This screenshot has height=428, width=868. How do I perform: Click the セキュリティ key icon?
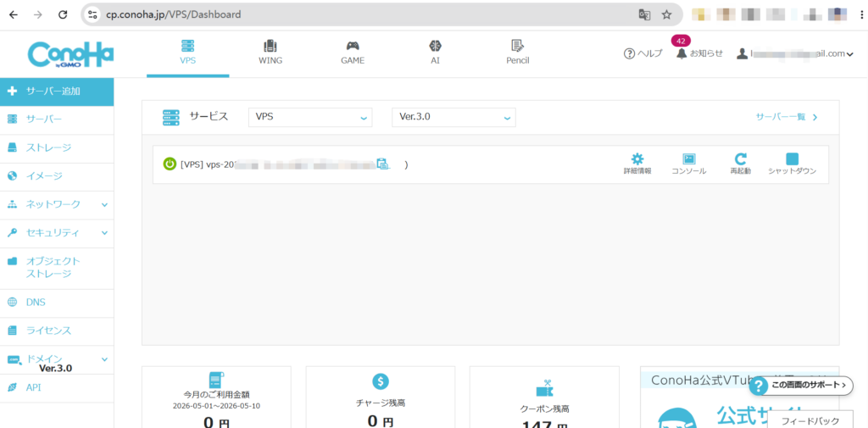tap(12, 233)
